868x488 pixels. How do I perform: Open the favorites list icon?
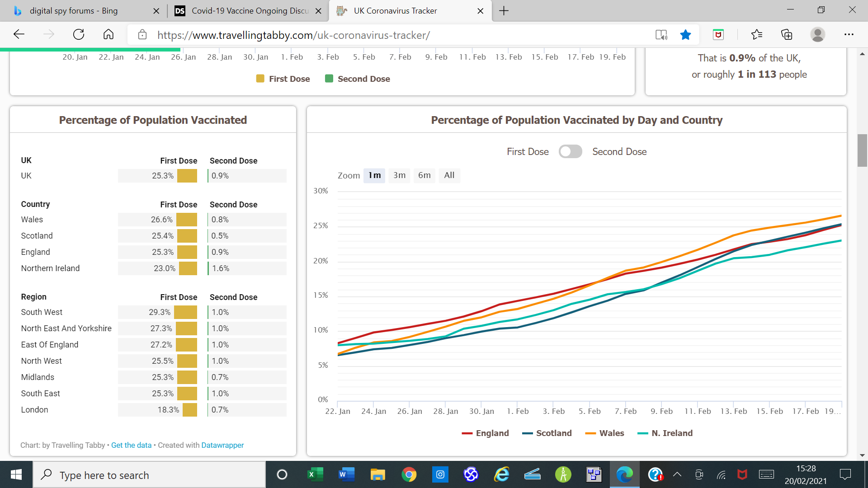(756, 35)
